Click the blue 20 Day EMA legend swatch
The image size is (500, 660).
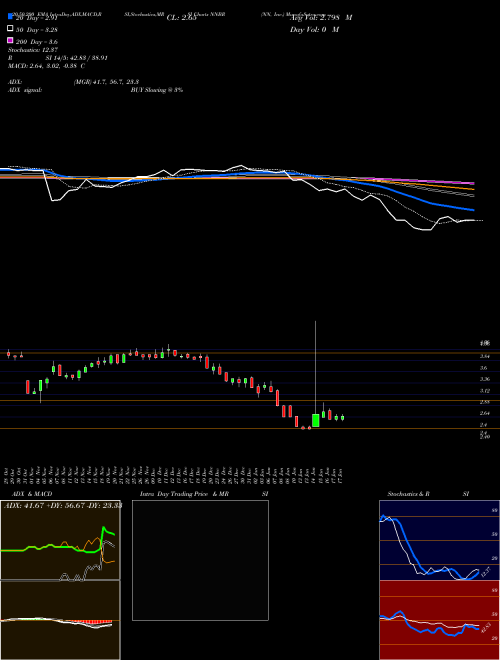coord(10,16)
